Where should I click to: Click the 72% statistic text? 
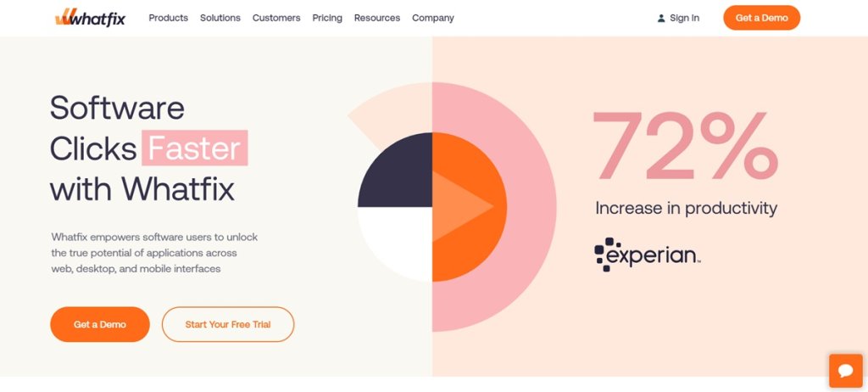[685, 145]
